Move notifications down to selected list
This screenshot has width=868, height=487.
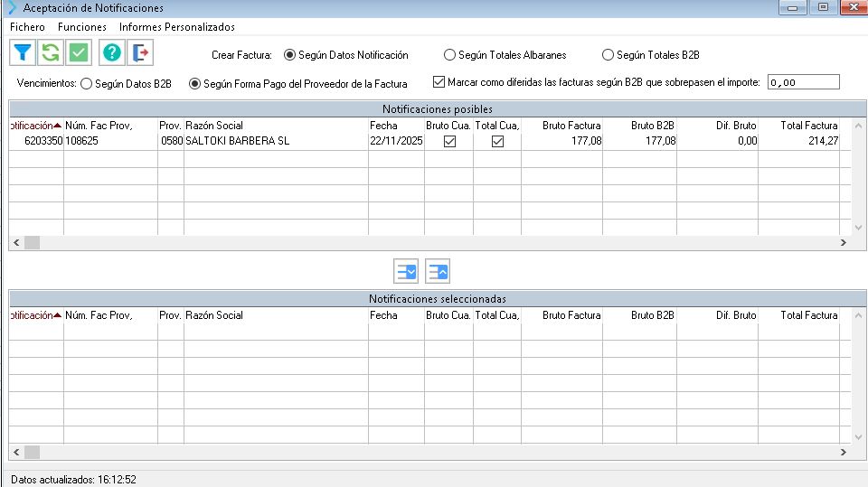pyautogui.click(x=406, y=271)
